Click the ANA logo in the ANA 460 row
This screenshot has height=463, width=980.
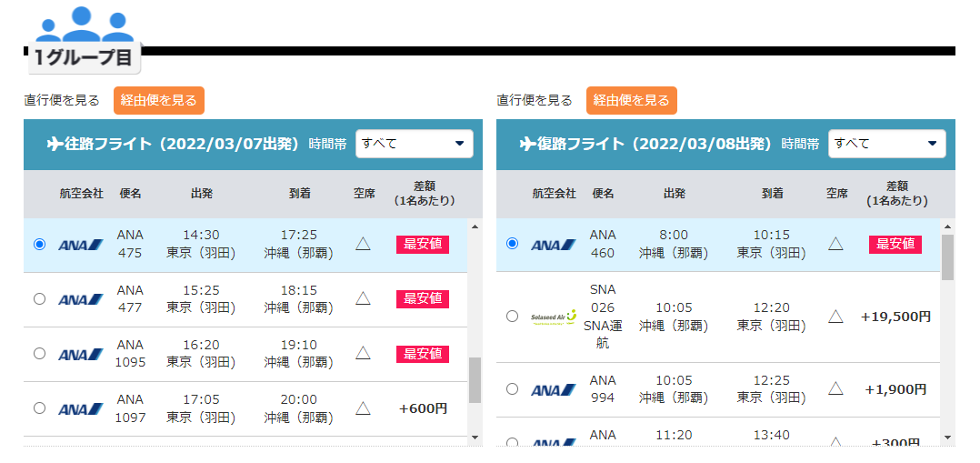553,245
